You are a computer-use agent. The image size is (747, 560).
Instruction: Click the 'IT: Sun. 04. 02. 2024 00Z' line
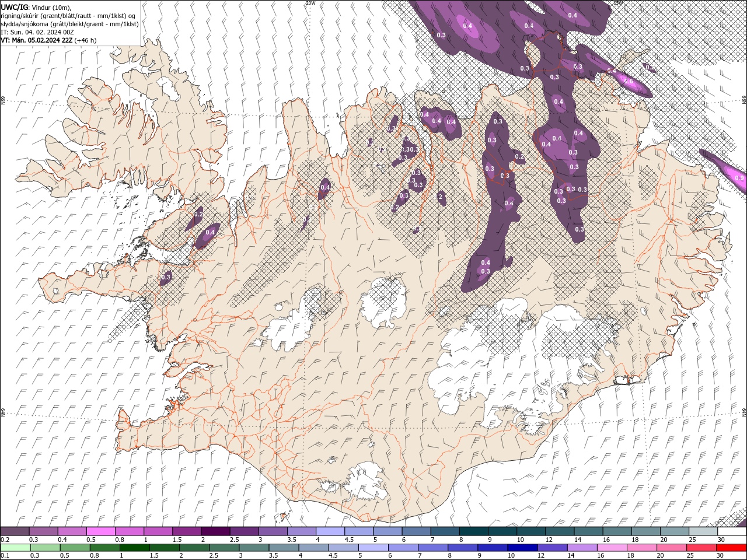[x=36, y=32]
